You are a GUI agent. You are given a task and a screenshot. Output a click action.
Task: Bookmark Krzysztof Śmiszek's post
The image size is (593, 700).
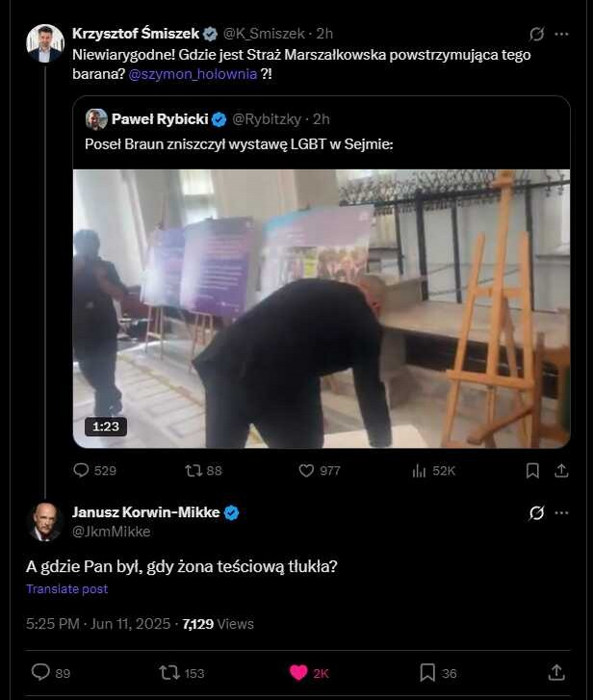532,471
